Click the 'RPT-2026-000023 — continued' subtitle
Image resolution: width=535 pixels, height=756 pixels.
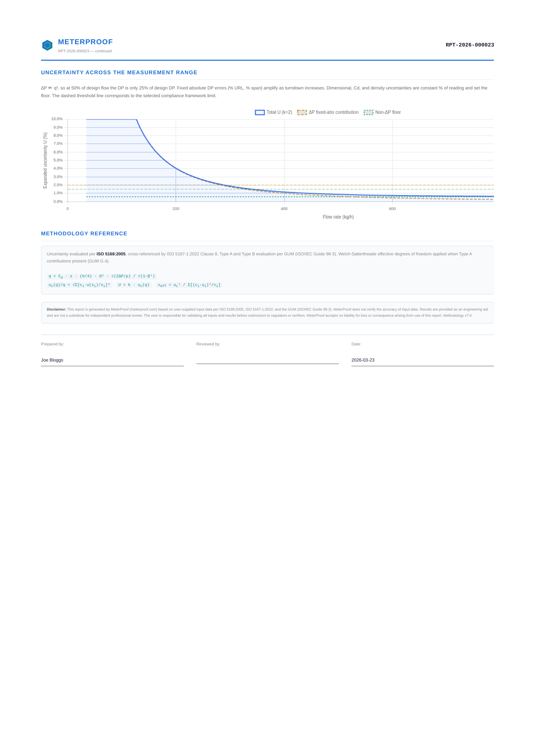85,51
